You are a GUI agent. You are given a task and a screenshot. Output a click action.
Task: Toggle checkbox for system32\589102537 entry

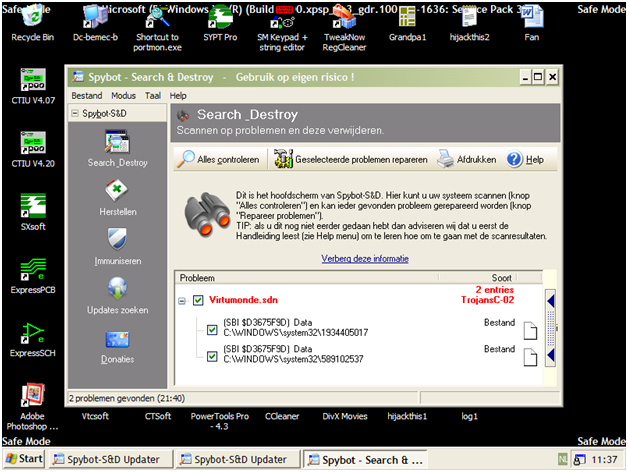212,356
